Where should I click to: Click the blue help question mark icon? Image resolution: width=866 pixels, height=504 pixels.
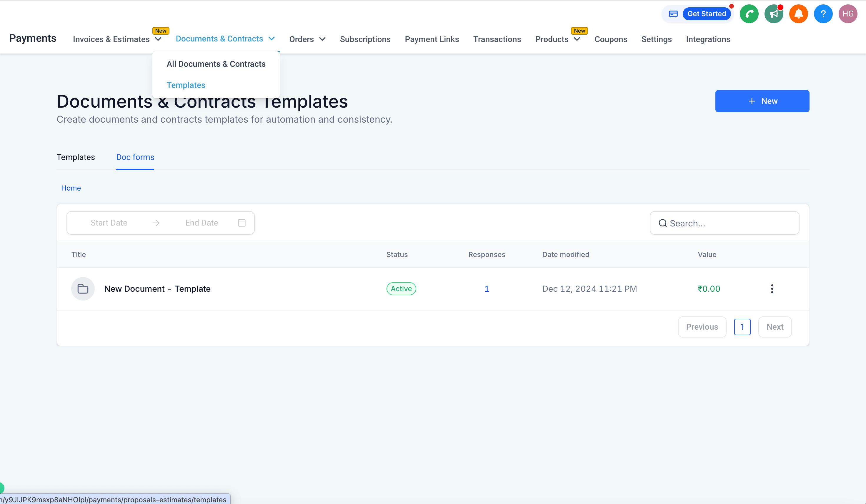(x=823, y=14)
